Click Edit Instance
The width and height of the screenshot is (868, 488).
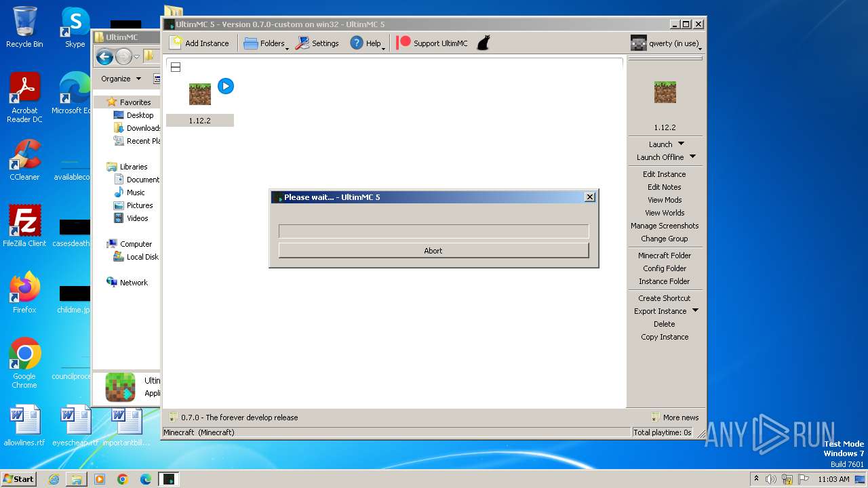(665, 174)
